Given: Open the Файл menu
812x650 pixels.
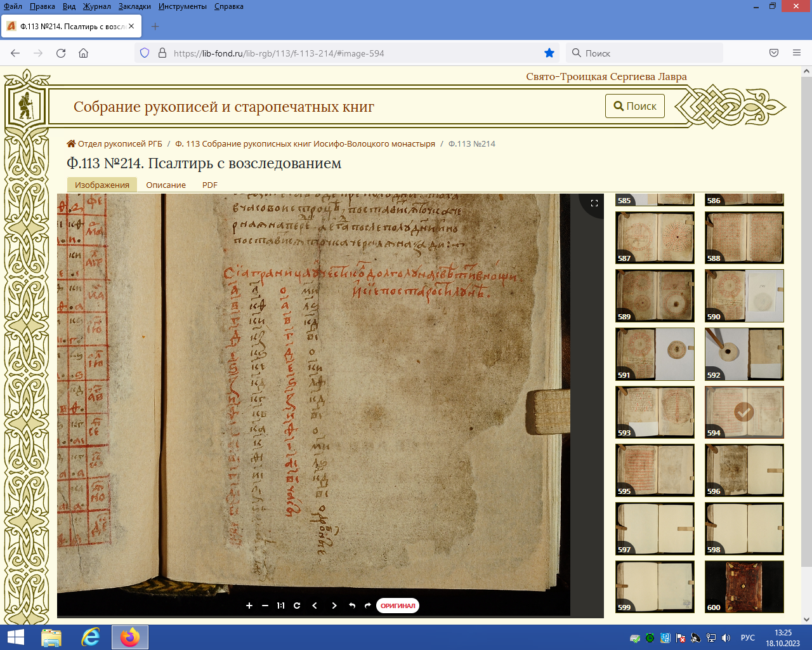Looking at the screenshot, I should pyautogui.click(x=13, y=6).
